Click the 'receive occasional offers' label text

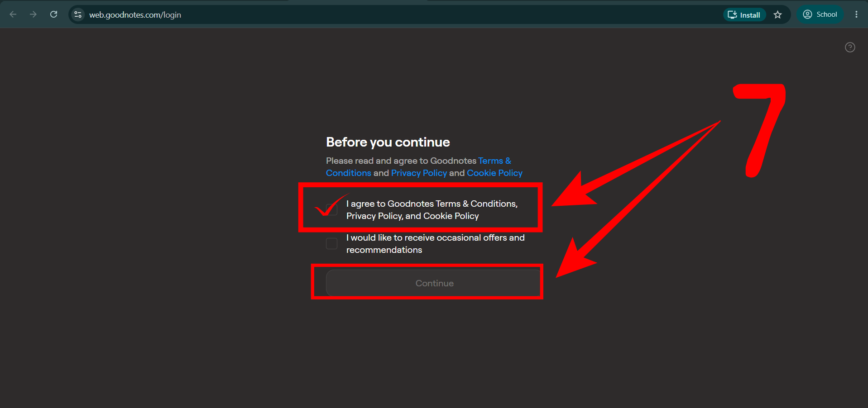(x=436, y=244)
